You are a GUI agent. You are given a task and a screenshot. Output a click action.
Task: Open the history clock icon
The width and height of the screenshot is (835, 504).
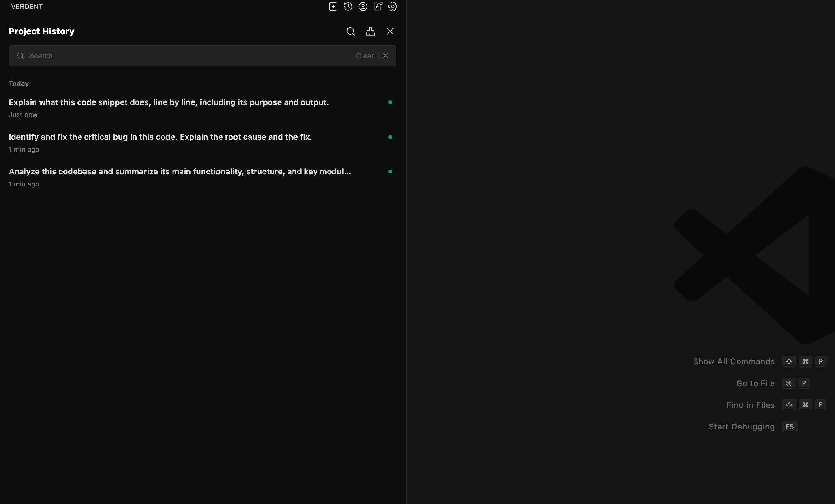(x=348, y=6)
